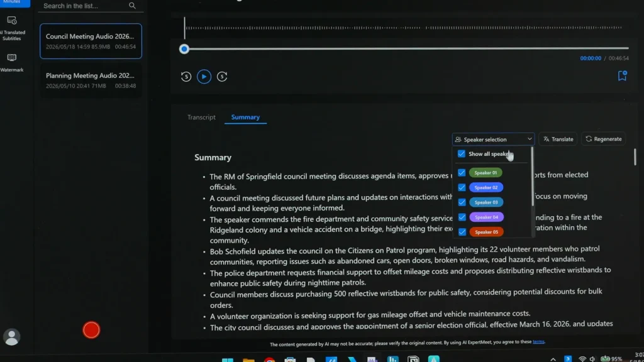Select the Summary tab

245,118
